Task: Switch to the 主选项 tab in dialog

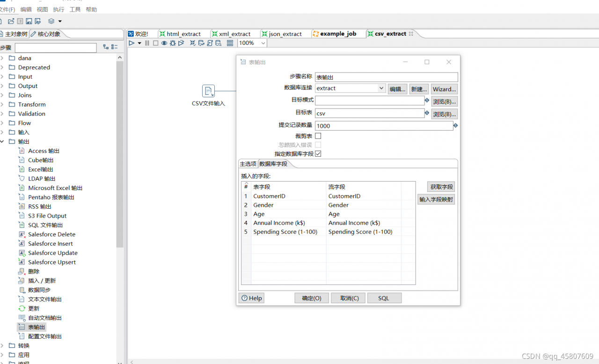Action: click(x=248, y=164)
